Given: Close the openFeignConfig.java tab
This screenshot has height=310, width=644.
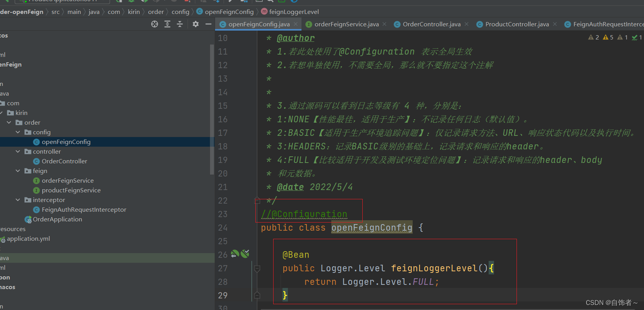Looking at the screenshot, I should [x=296, y=24].
